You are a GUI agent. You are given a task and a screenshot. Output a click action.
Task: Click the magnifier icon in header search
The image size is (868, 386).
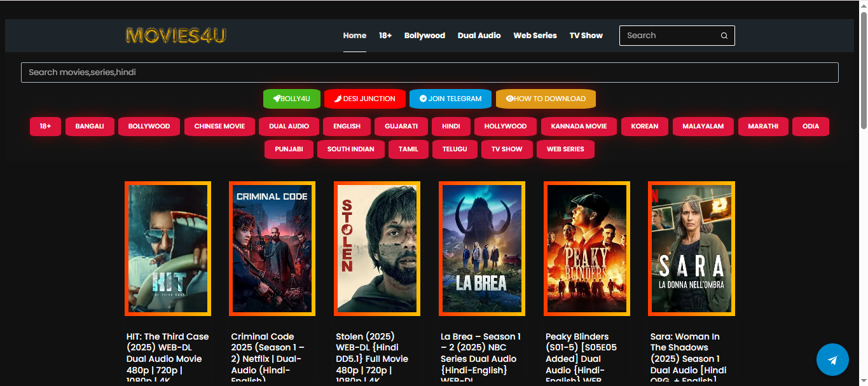[x=724, y=36]
